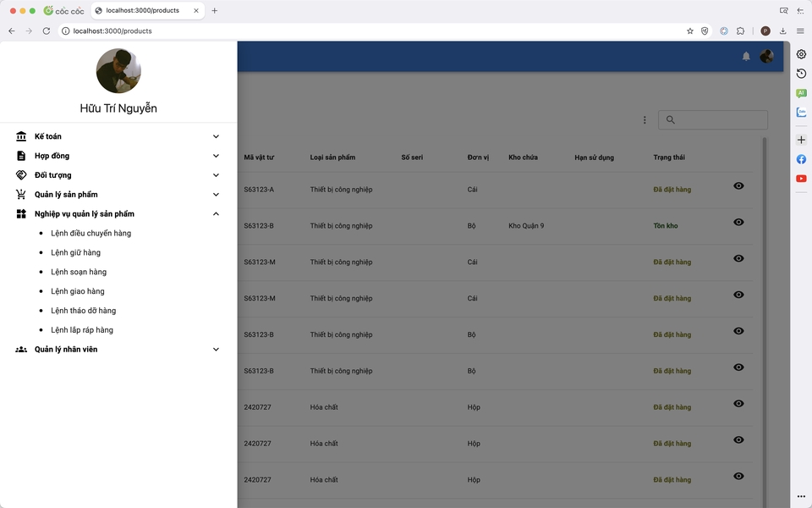Open the Quản lý nhân viên label
The image size is (812, 508).
click(66, 350)
